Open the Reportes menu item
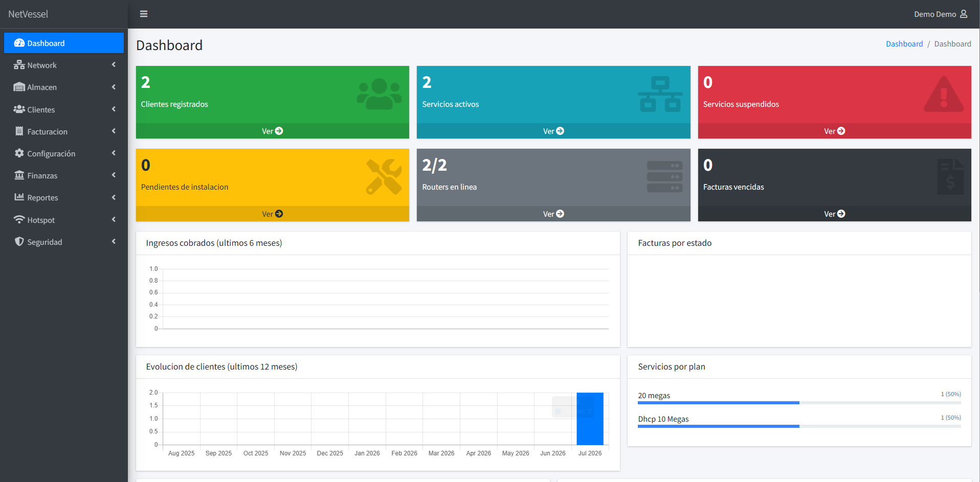This screenshot has width=980, height=482. (x=64, y=197)
